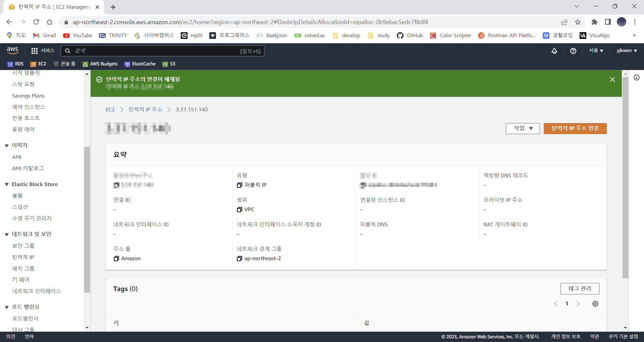Viewport: 644px width, 342px height.
Task: Open the GitHub bookmark
Action: click(x=410, y=36)
